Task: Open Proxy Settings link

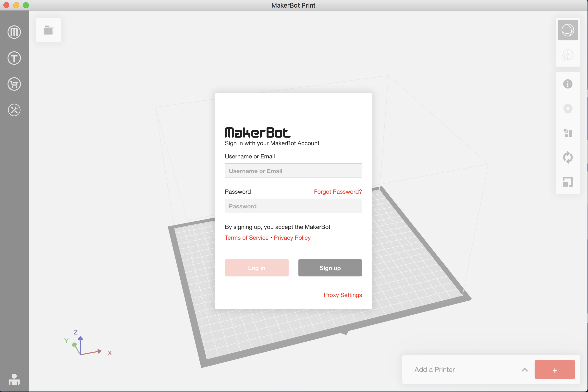Action: pos(343,295)
